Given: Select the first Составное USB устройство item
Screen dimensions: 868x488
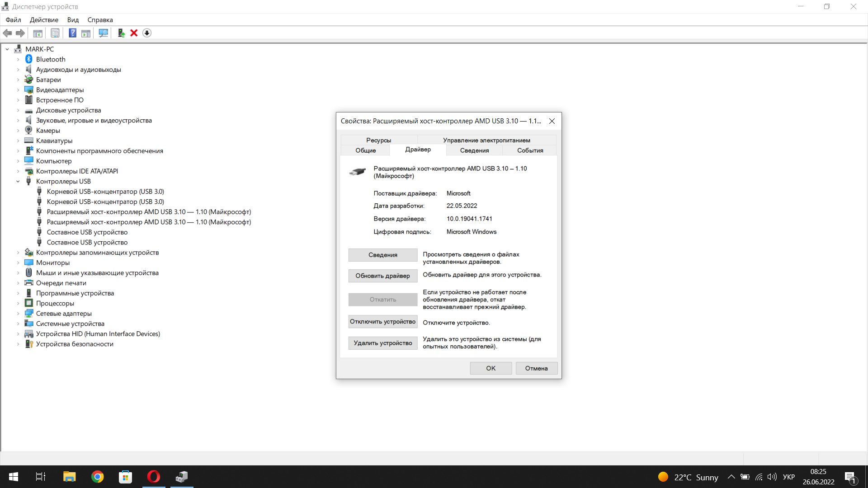Looking at the screenshot, I should pos(87,232).
